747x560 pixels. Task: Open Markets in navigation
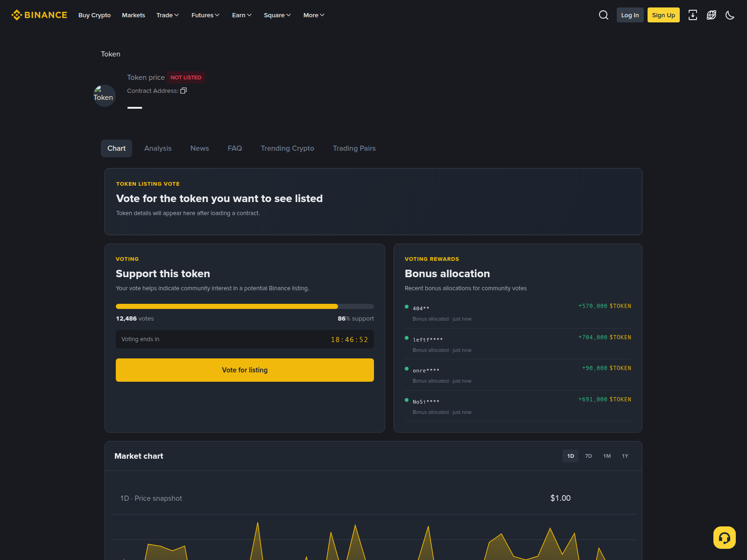134,15
